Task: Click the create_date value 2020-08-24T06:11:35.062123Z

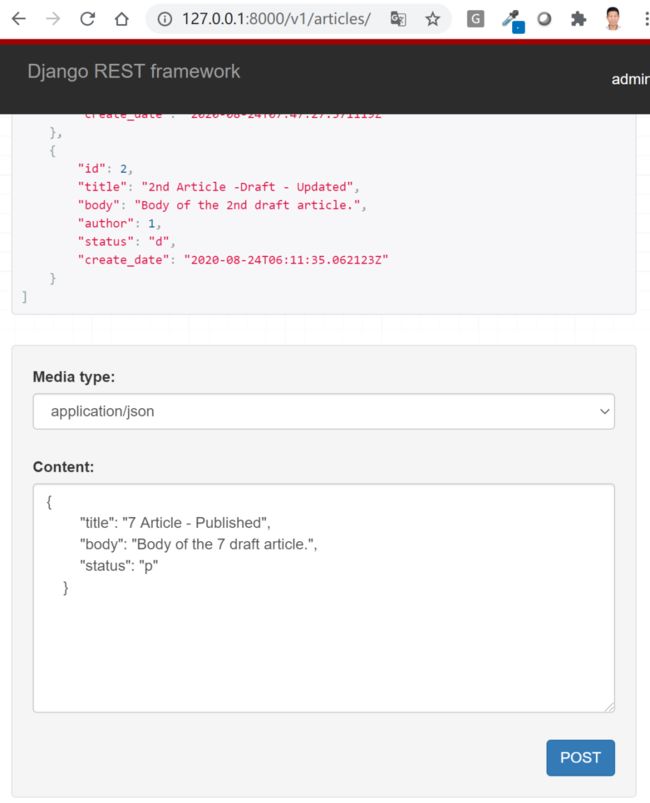Action: tap(286, 260)
